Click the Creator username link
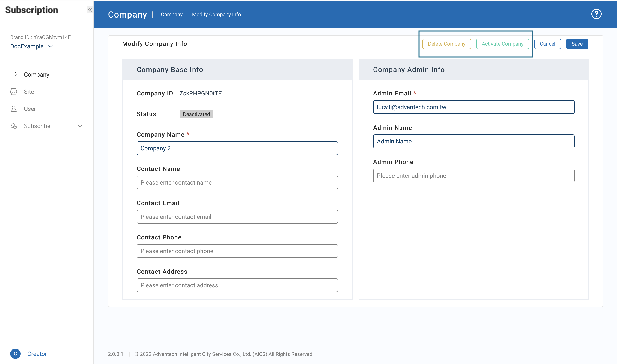The image size is (617, 364). [37, 354]
